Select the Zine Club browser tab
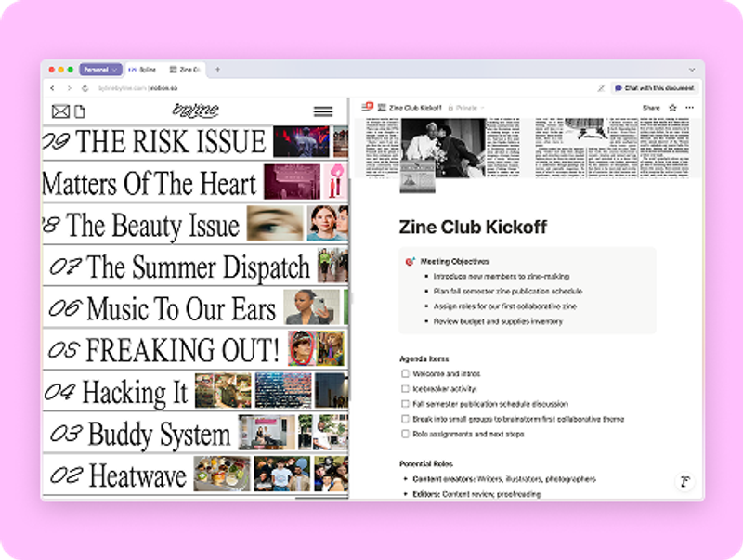The width and height of the screenshot is (743, 560). pyautogui.click(x=185, y=70)
